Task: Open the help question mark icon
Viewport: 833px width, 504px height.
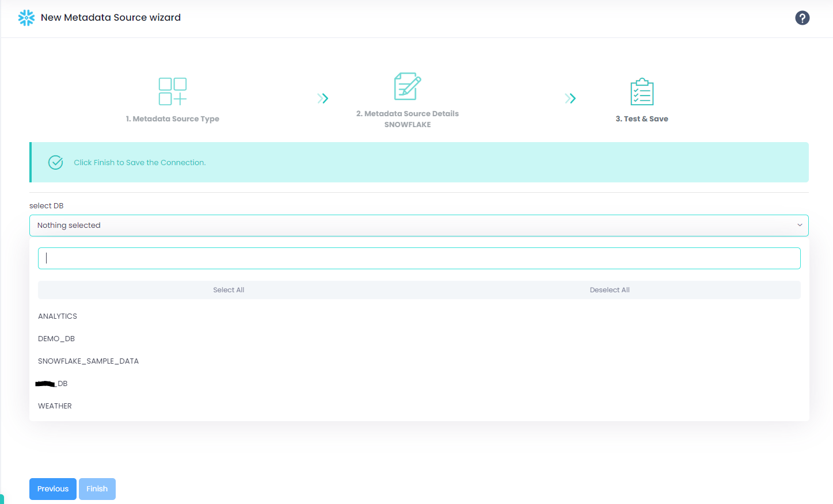Action: (802, 18)
